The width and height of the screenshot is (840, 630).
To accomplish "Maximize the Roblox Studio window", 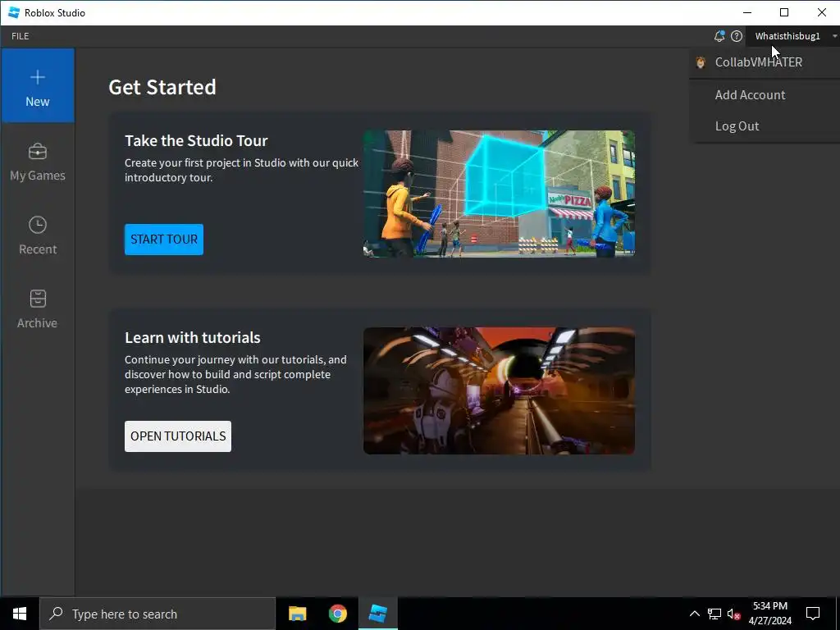I will tap(784, 12).
